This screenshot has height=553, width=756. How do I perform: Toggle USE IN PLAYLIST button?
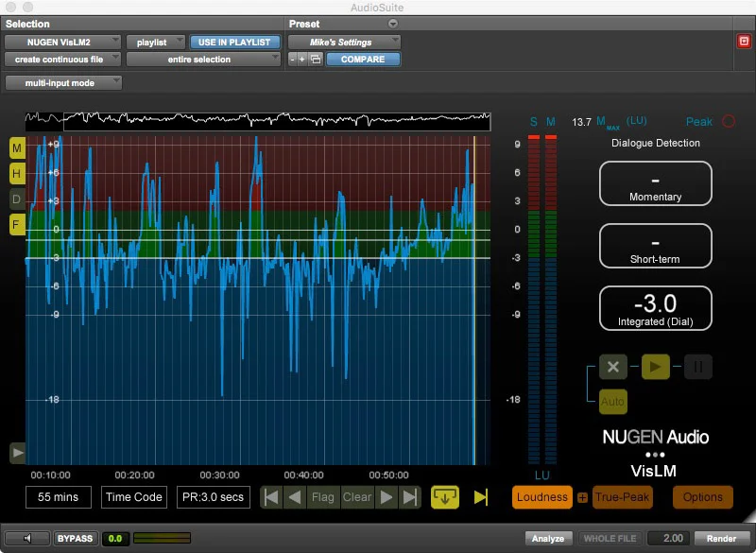pyautogui.click(x=234, y=42)
